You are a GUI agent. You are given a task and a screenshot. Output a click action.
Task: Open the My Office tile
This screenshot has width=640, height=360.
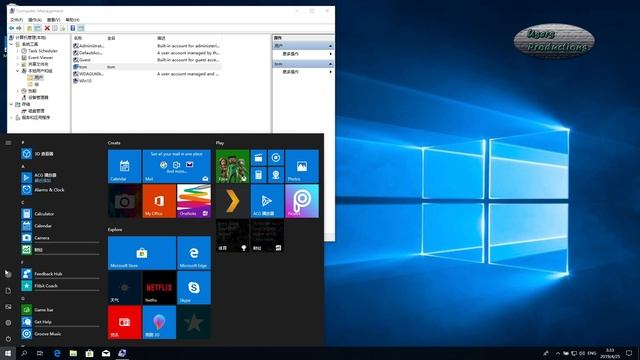pyautogui.click(x=159, y=201)
